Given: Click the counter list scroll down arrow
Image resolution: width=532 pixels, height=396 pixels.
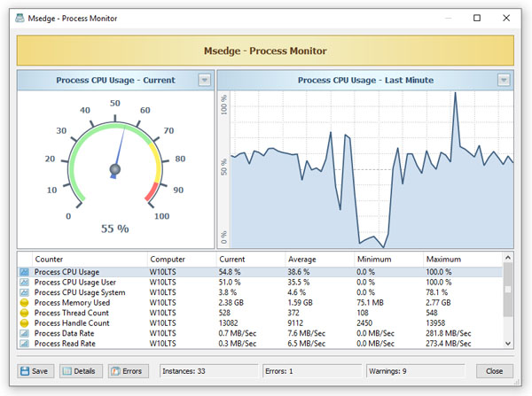Looking at the screenshot, I should [x=508, y=344].
